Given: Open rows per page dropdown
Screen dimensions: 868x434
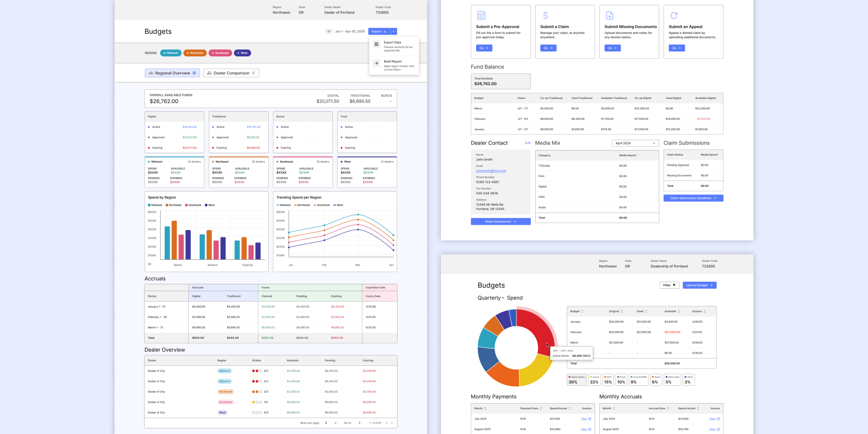Looking at the screenshot, I should point(331,423).
